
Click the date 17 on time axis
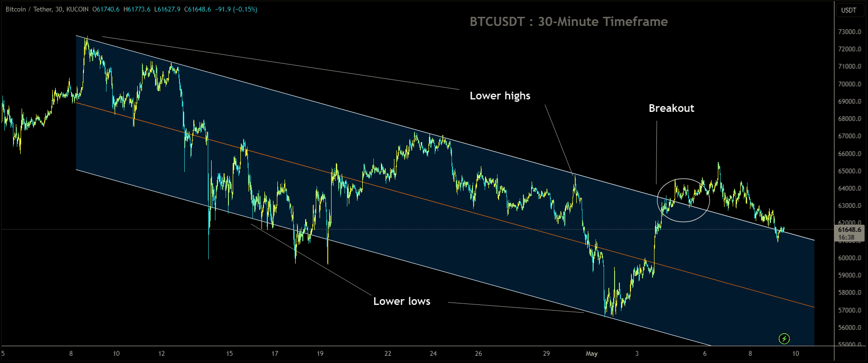tap(275, 353)
